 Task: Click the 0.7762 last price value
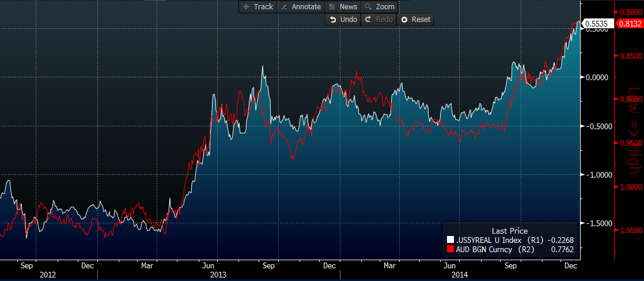pyautogui.click(x=563, y=249)
